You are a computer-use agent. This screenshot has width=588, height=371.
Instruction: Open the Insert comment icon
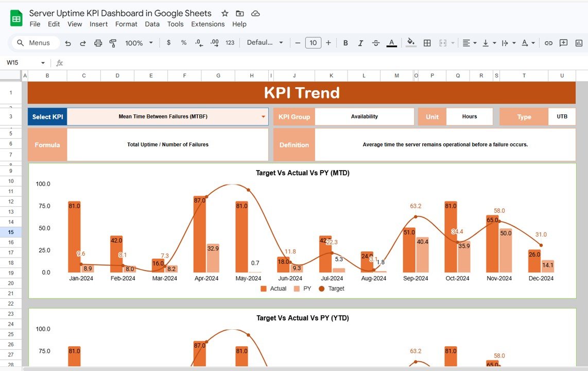[563, 43]
